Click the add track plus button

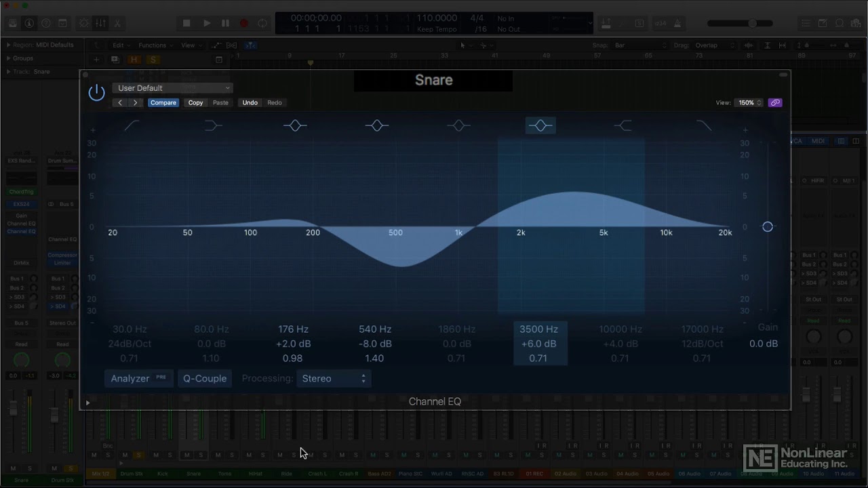click(x=96, y=60)
